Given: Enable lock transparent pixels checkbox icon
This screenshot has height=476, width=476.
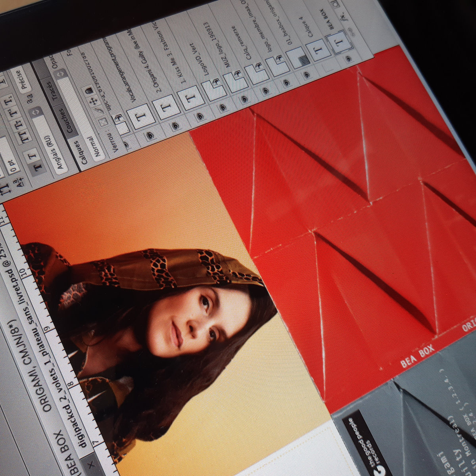Looking at the screenshot, I should [x=102, y=121].
